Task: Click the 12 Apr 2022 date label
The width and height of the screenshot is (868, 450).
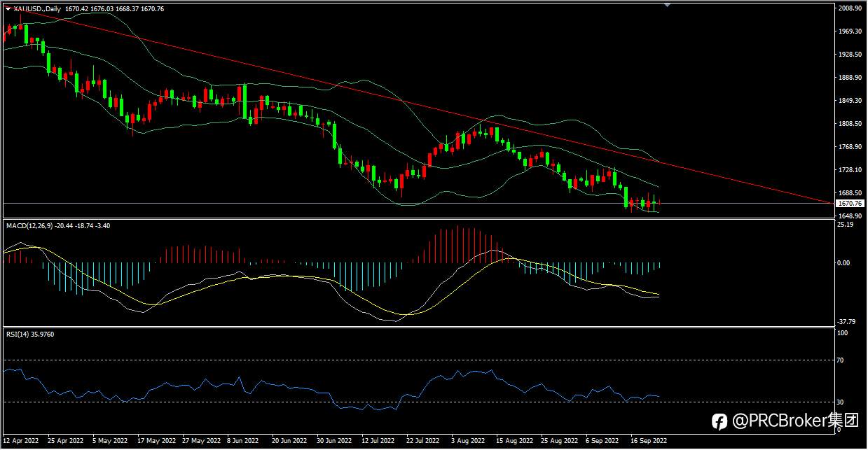Action: [x=21, y=442]
